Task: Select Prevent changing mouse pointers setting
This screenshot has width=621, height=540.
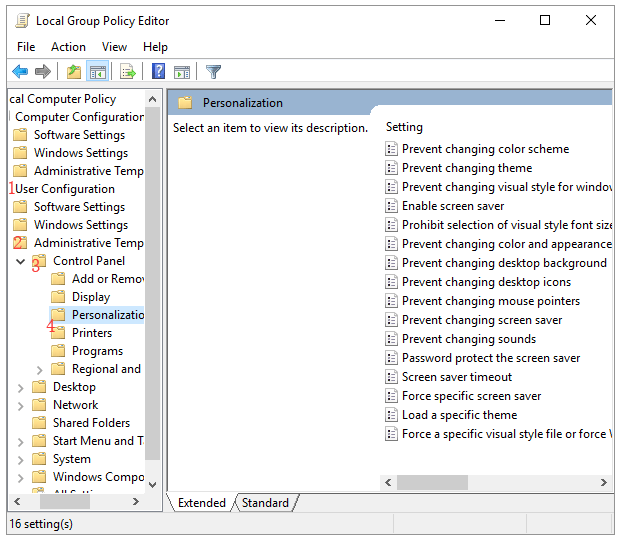Action: [x=491, y=301]
